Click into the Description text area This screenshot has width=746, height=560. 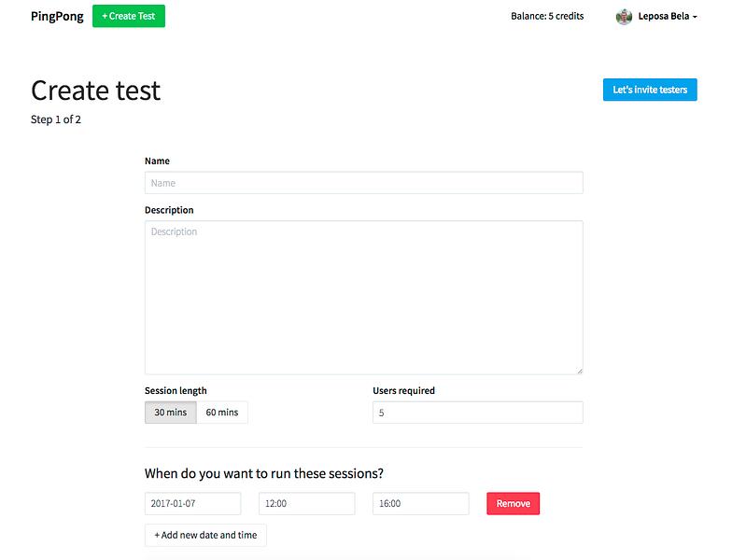tap(363, 298)
